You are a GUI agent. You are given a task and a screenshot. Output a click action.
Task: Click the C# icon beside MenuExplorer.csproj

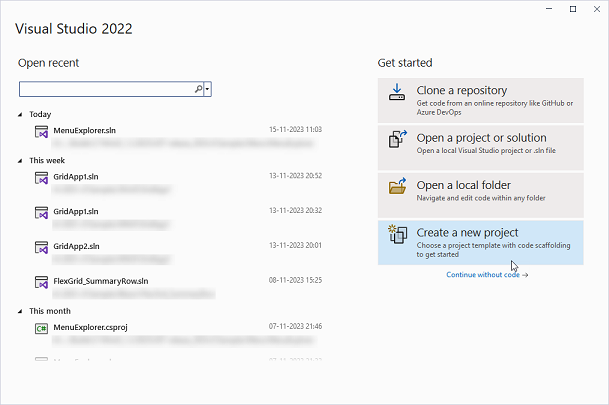point(42,328)
